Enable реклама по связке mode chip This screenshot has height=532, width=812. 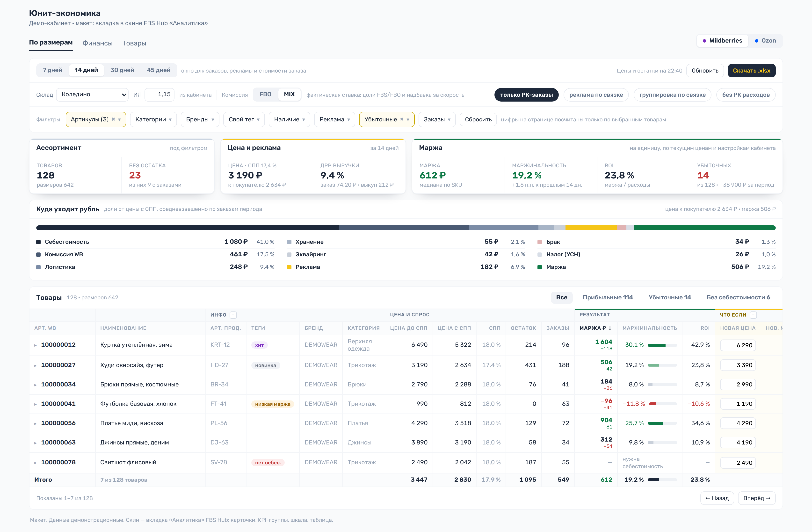tap(596, 95)
